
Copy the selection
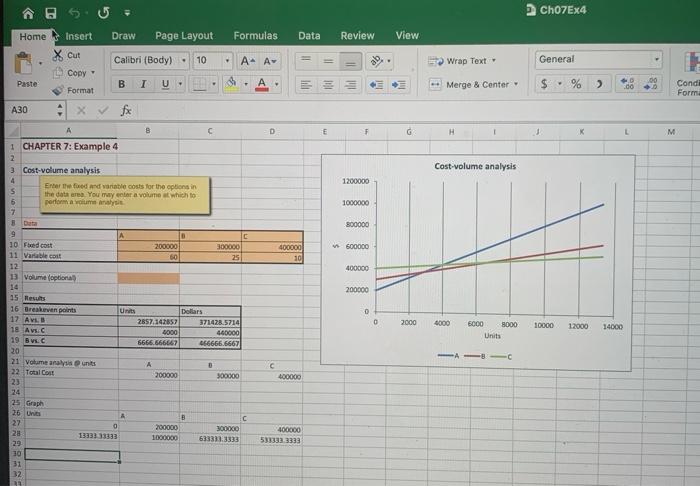pyautogui.click(x=76, y=73)
